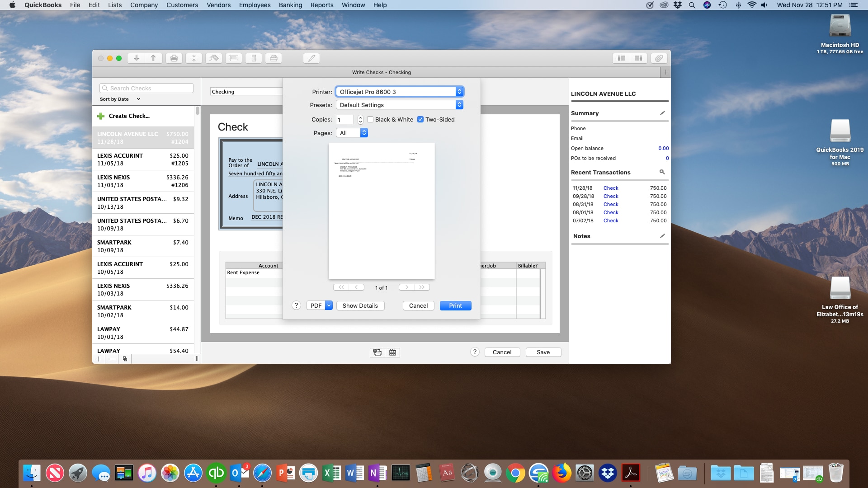Click Cancel in the print dialog
868x488 pixels.
tap(418, 306)
